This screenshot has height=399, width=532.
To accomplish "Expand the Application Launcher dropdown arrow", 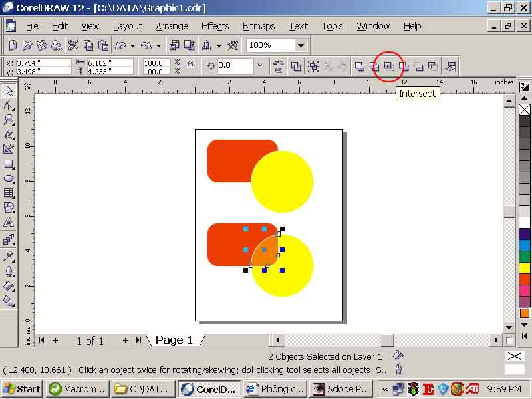I will point(219,45).
